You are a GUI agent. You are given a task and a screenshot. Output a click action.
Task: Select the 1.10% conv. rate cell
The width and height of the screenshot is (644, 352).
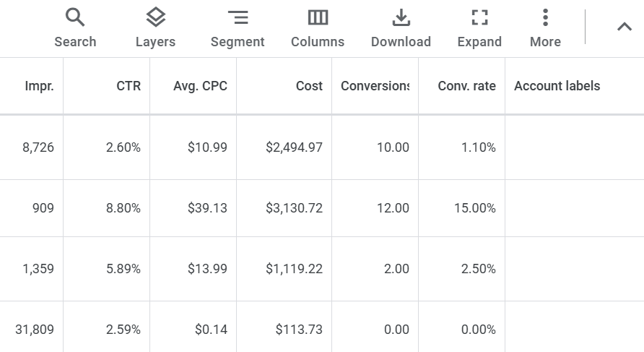[x=461, y=147]
